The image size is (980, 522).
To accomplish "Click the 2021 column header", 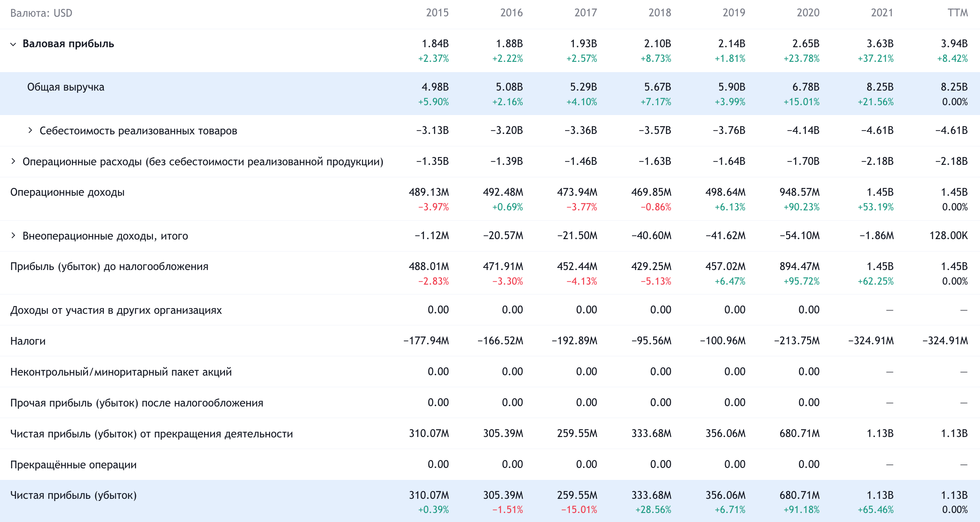I will tap(882, 13).
